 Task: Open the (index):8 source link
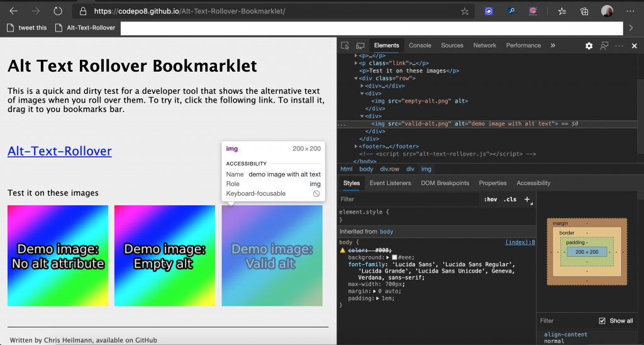[x=520, y=242]
